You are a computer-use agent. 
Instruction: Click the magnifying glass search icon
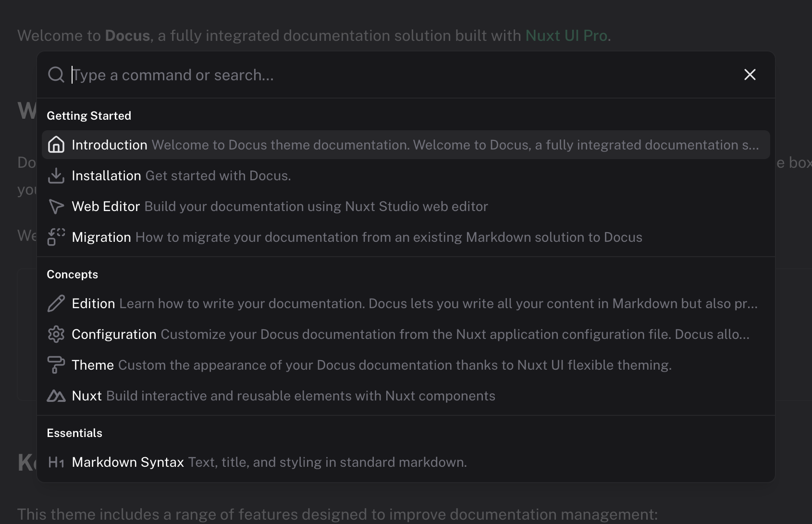[x=56, y=75]
